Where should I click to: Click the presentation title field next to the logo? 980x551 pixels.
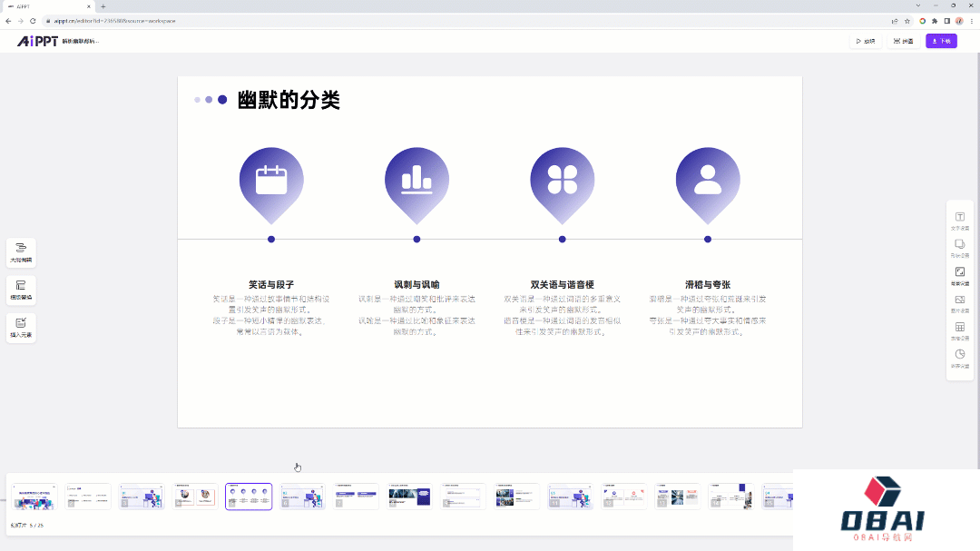[x=82, y=41]
